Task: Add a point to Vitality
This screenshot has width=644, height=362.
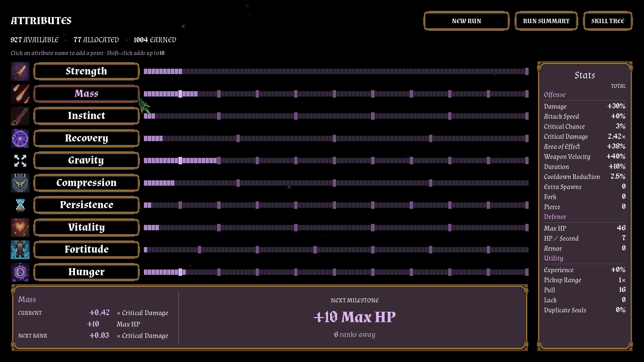Action: 87,227
